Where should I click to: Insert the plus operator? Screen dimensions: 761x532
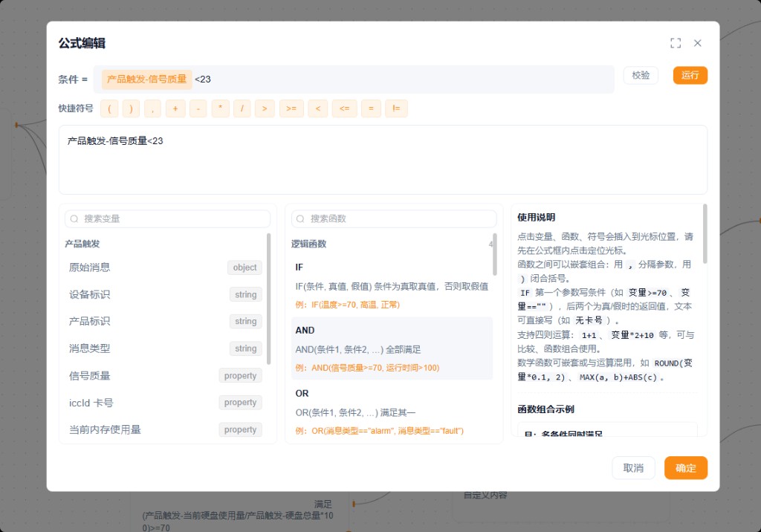pos(175,108)
